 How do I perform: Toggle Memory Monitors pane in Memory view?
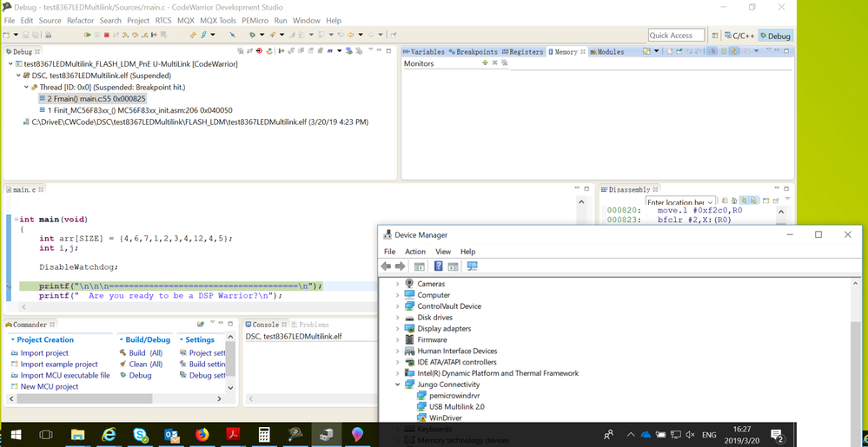coord(712,51)
